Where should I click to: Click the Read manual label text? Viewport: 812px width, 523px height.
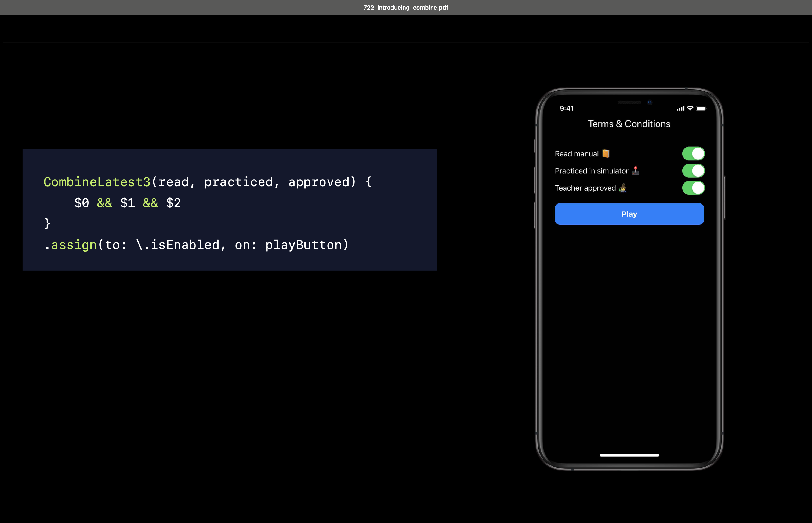click(577, 154)
